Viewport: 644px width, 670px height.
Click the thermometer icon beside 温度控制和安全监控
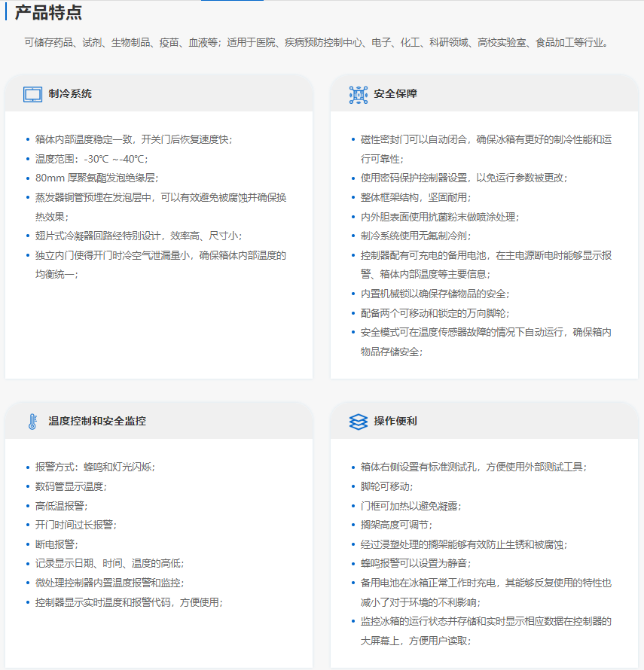(32, 422)
